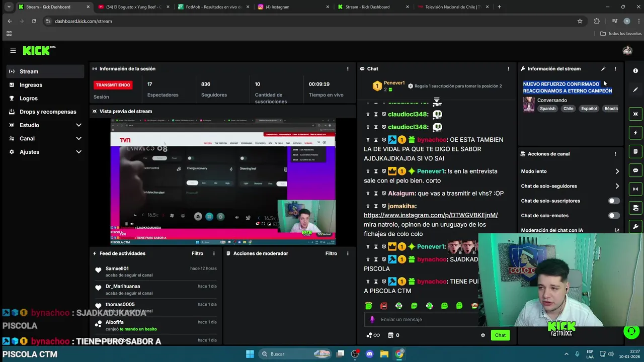The height and width of the screenshot is (362, 644).
Task: Open the Acciones de moderador three-dot menu
Action: [347, 253]
